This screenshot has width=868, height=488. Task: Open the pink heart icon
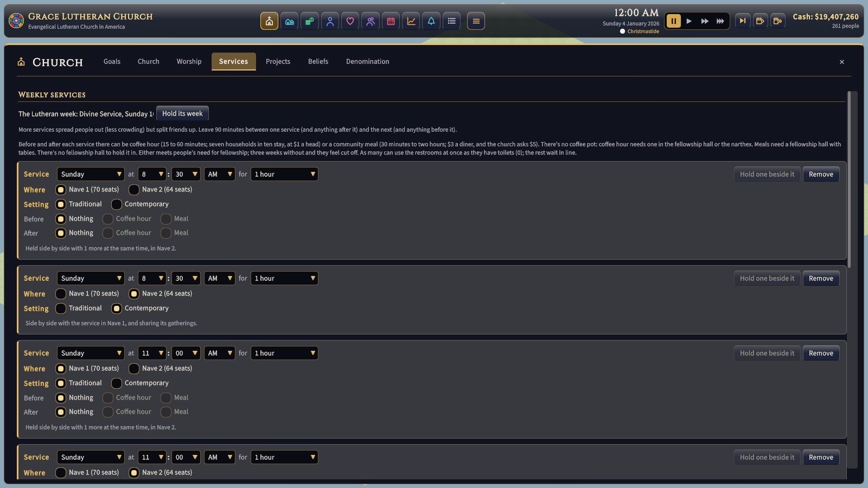click(350, 21)
